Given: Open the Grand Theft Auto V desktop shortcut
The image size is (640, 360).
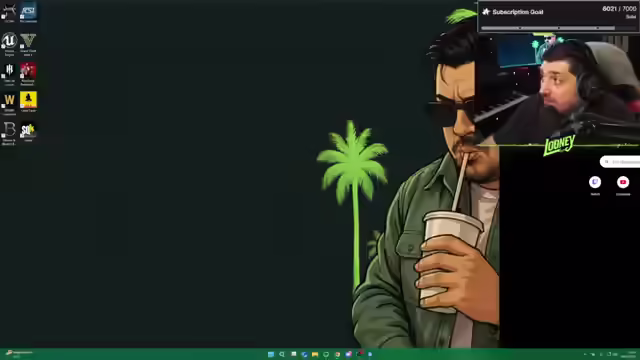Looking at the screenshot, I should click(28, 44).
